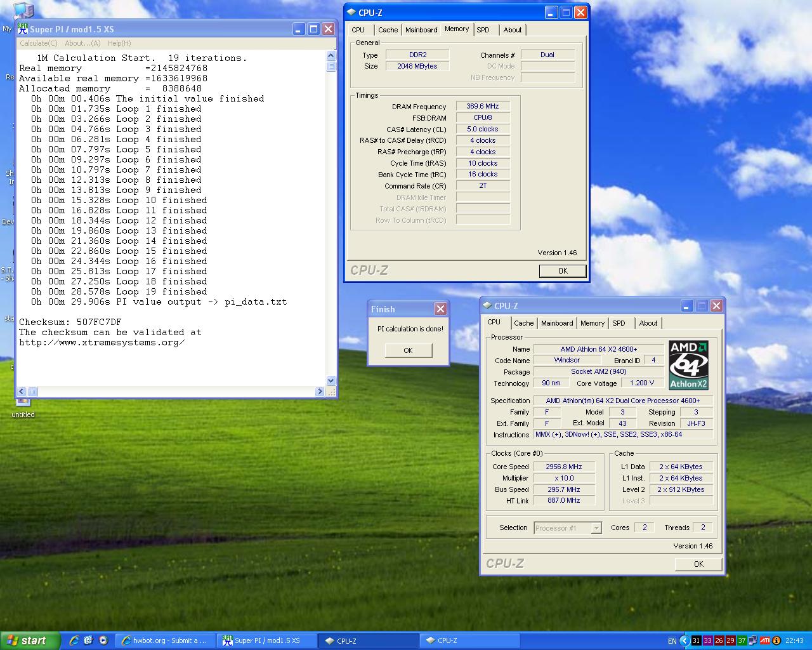Screen dimensions: 812x650
Task: Click the first CPU-Z taskbar button
Action: tap(368, 640)
